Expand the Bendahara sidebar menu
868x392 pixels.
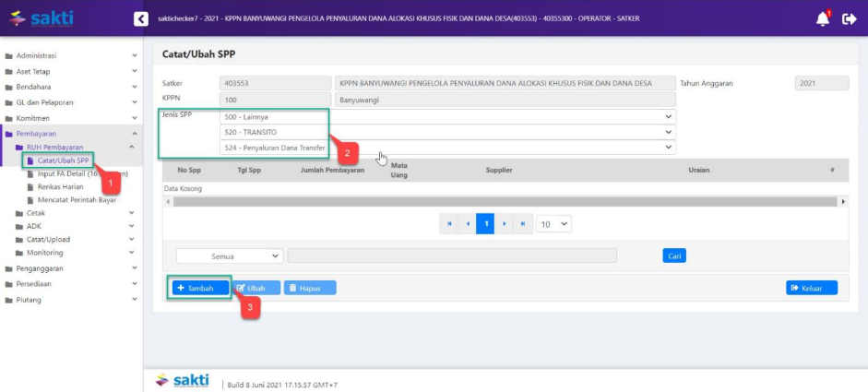pos(69,87)
